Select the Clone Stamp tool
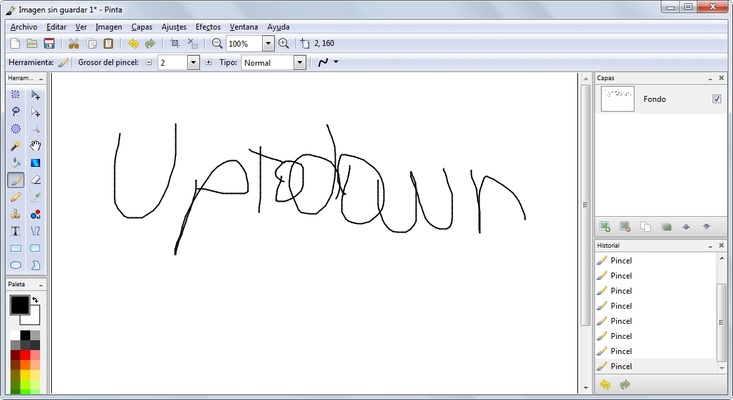733x400 pixels. tap(15, 214)
